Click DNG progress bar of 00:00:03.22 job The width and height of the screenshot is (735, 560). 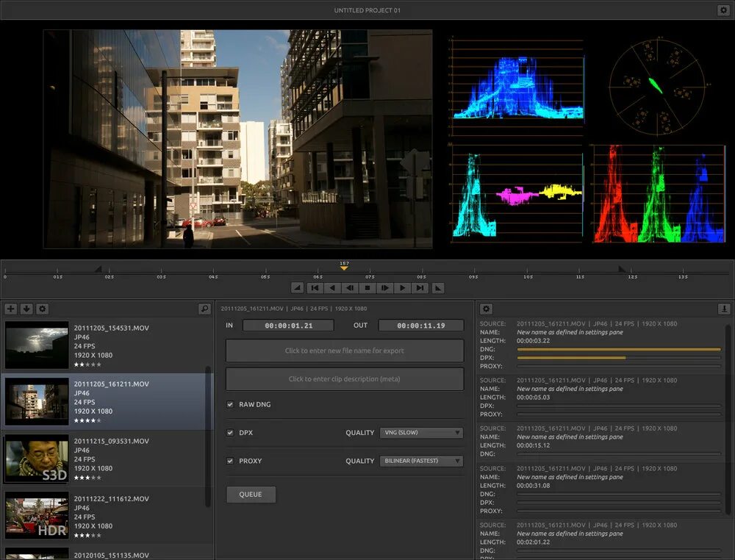[619, 349]
